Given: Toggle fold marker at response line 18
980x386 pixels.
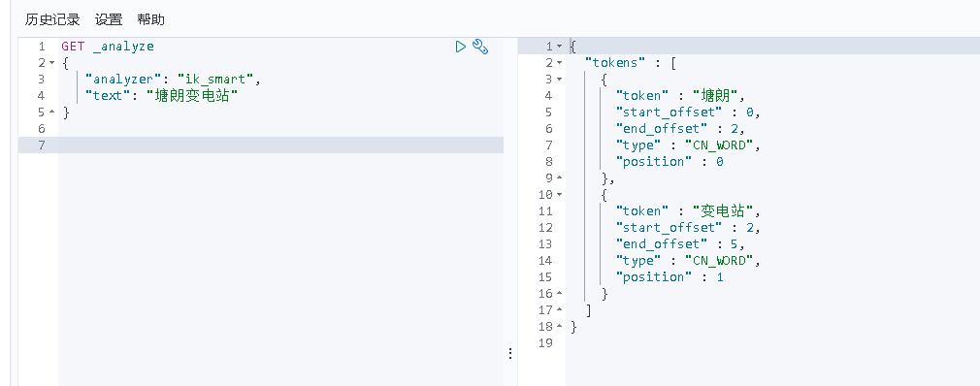Looking at the screenshot, I should [x=559, y=326].
